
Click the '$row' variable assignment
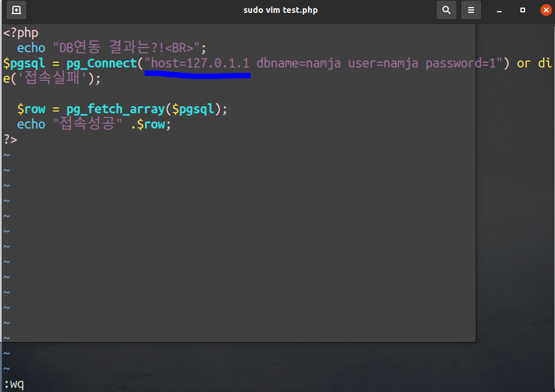point(31,109)
